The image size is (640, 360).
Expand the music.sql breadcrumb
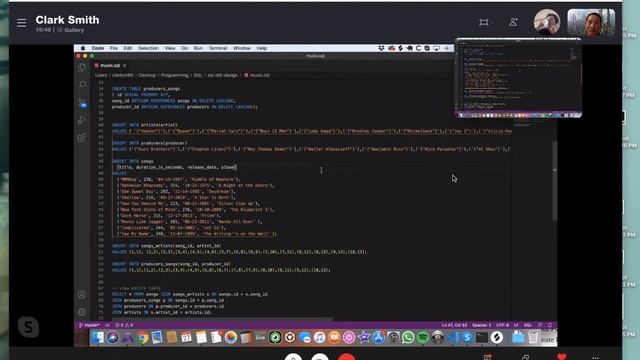[x=257, y=76]
